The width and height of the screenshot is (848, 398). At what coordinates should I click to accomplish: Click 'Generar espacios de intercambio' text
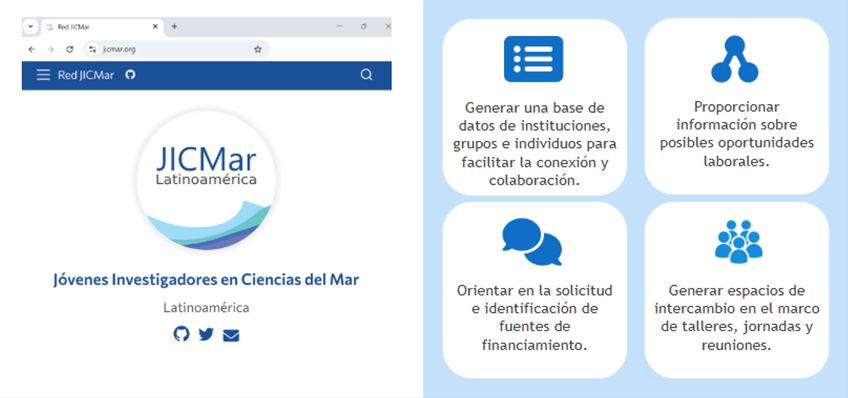pyautogui.click(x=737, y=318)
